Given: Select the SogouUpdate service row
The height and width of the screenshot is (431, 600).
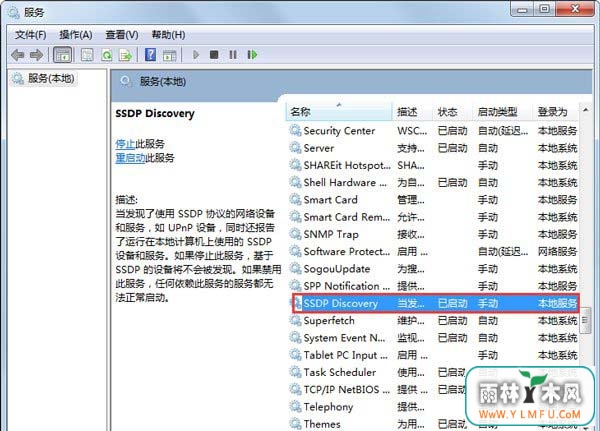Looking at the screenshot, I should pyautogui.click(x=433, y=269).
